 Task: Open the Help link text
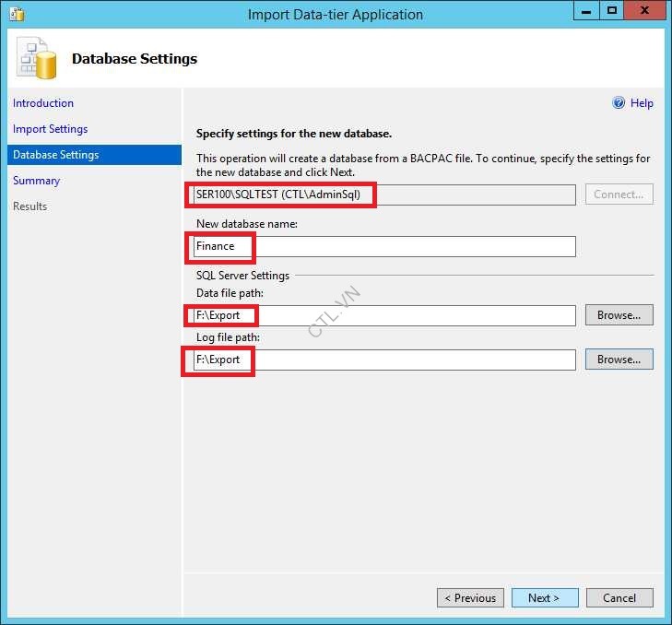(642, 103)
